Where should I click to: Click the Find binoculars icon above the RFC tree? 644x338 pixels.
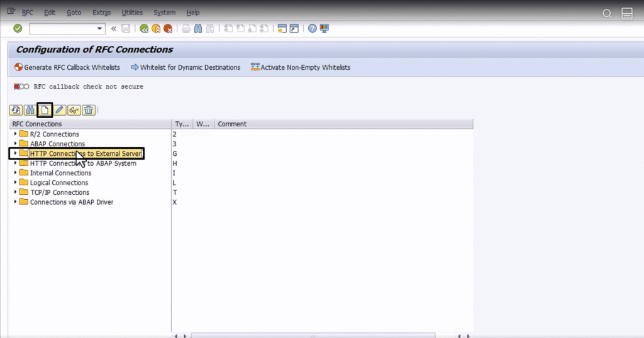[x=30, y=110]
